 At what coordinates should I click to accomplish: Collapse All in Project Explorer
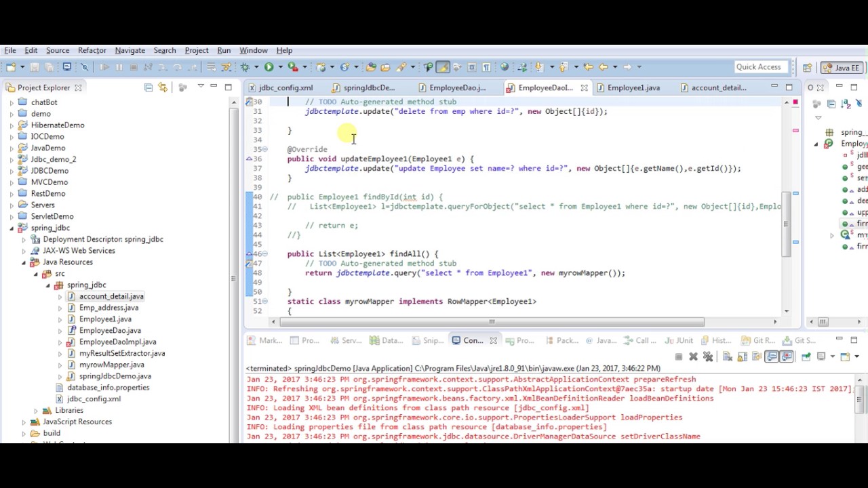pyautogui.click(x=149, y=87)
